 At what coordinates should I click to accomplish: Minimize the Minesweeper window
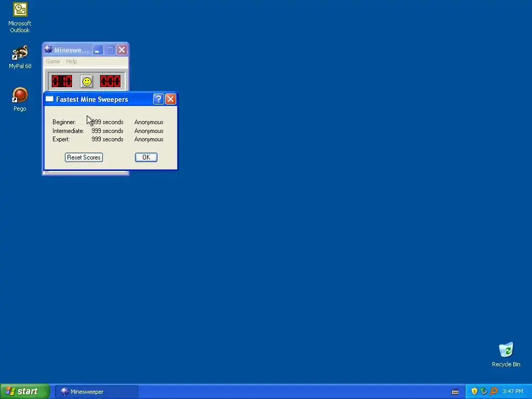pos(98,50)
